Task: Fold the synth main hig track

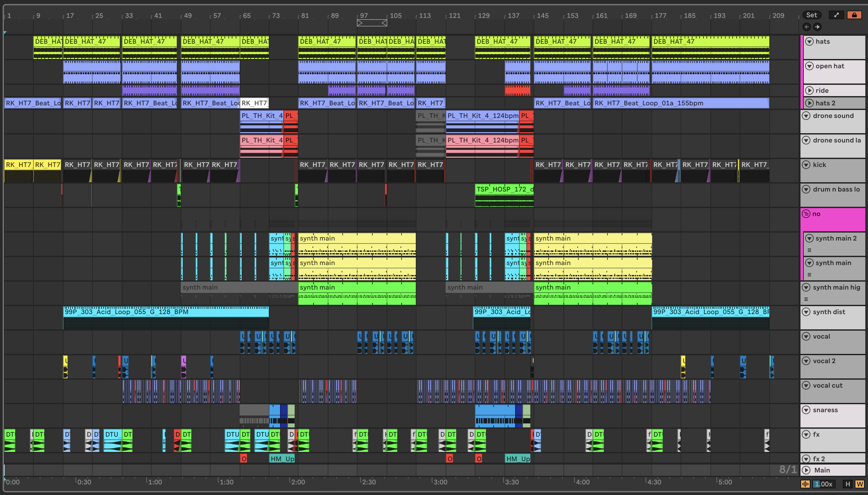Action: [x=806, y=287]
